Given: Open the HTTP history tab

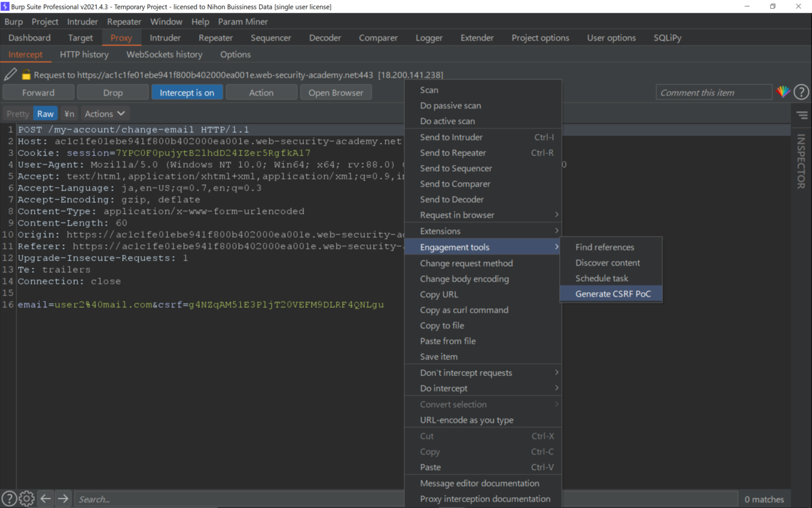Looking at the screenshot, I should 84,54.
